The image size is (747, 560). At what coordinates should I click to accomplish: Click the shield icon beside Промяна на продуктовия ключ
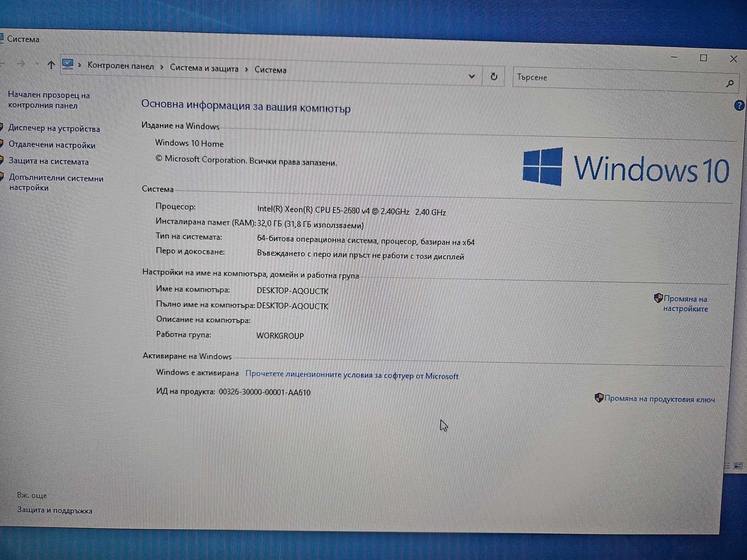[599, 398]
